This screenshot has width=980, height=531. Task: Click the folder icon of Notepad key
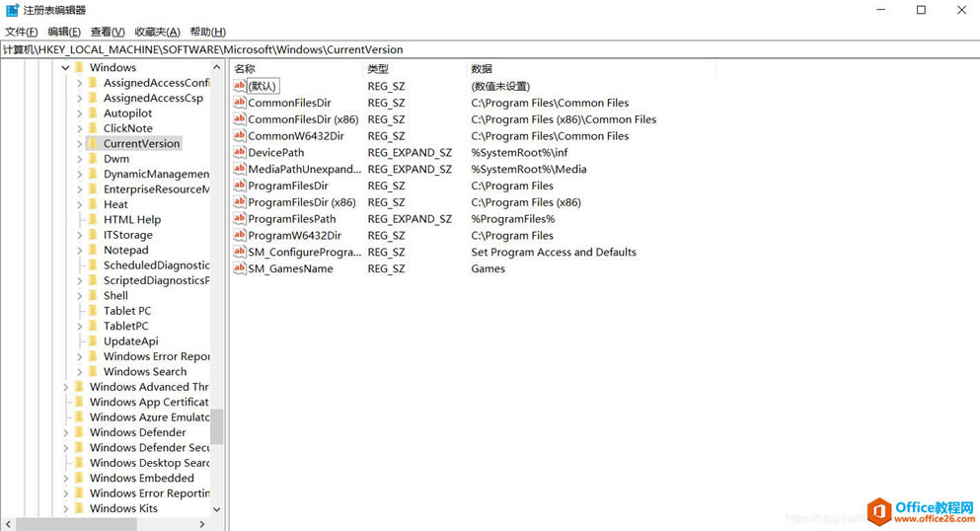(93, 250)
